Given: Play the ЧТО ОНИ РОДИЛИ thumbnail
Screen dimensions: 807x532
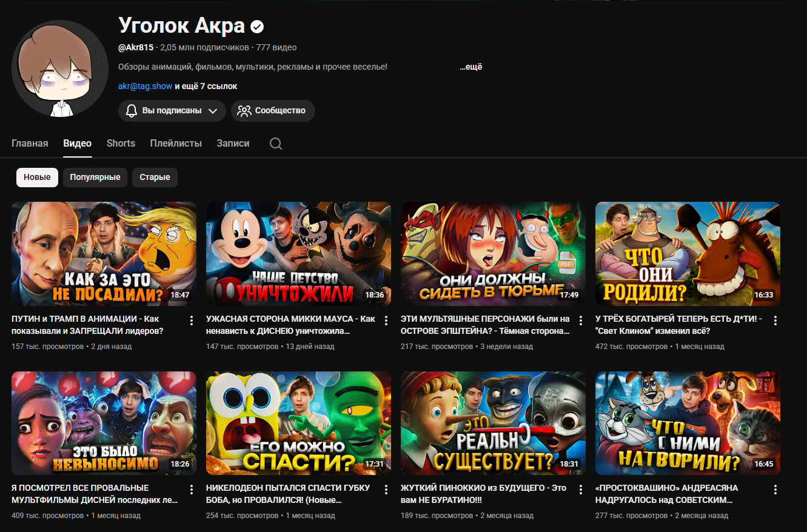Looking at the screenshot, I should coord(688,254).
